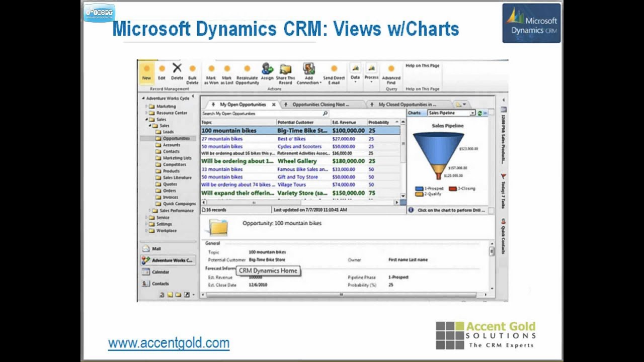This screenshot has height=362, width=644.
Task: Click the chart refresh icon
Action: (x=479, y=113)
